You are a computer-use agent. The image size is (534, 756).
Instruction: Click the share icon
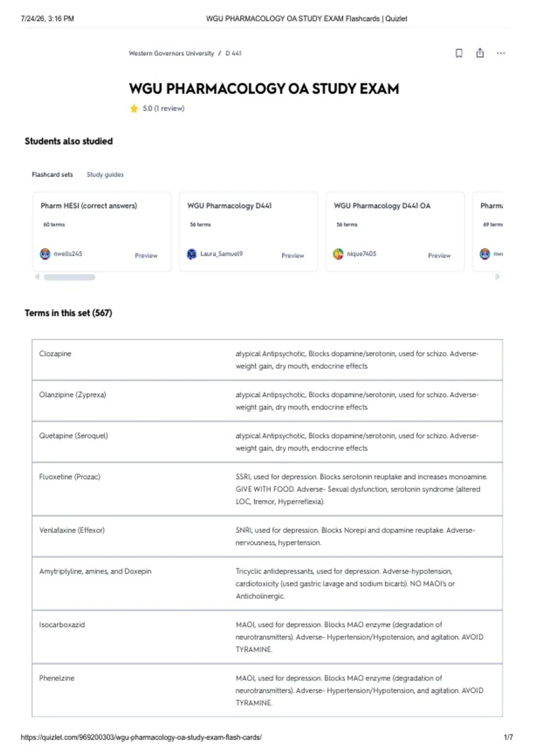point(480,53)
